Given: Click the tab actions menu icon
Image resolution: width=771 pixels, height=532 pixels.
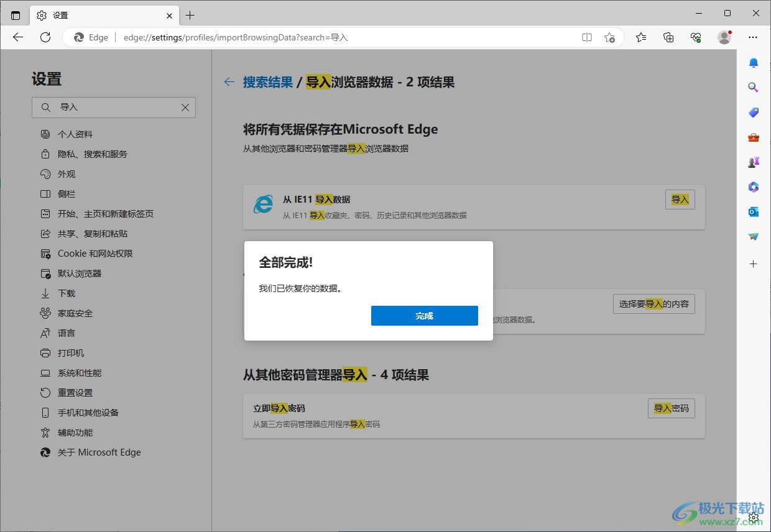Looking at the screenshot, I should pyautogui.click(x=16, y=16).
